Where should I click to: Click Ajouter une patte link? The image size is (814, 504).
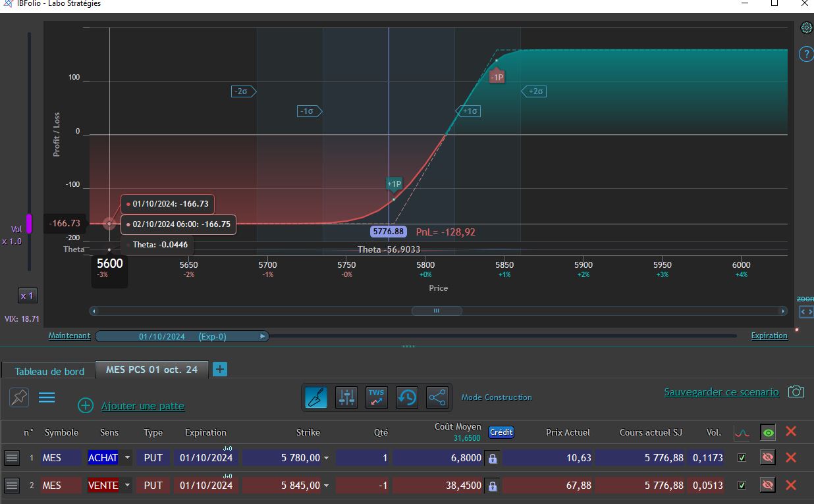point(143,406)
